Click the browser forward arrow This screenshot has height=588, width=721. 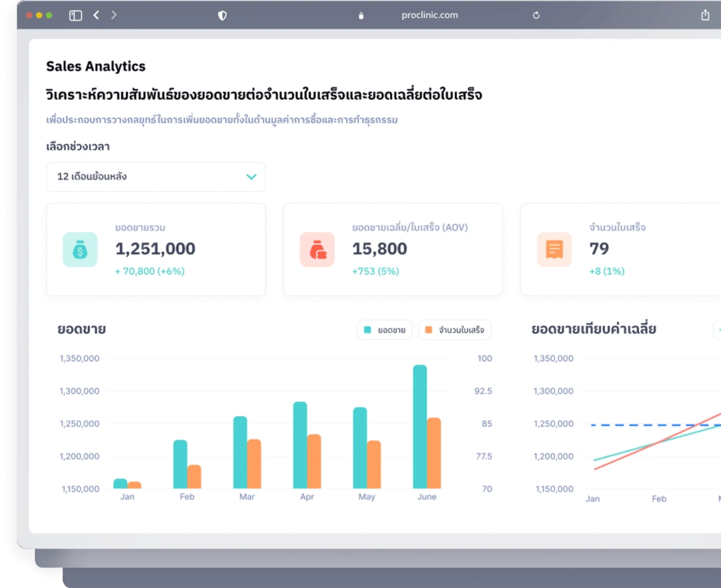coord(114,15)
